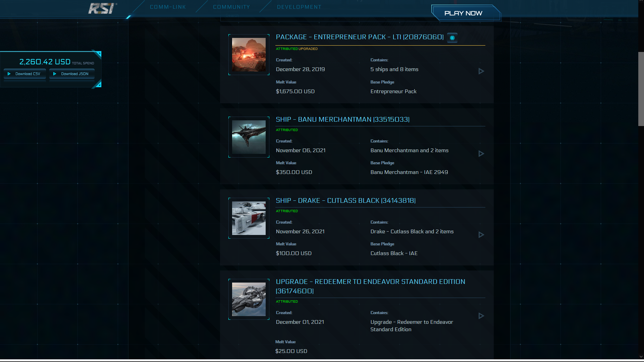Select 'Drake - Cutlass Black and 2 items' text
644x362 pixels.
412,232
